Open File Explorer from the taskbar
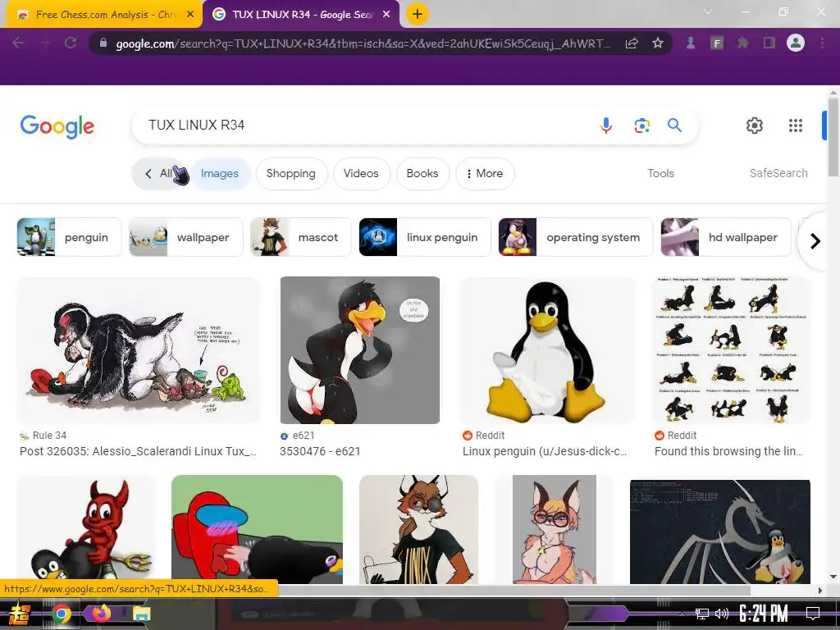This screenshot has width=840, height=630. tap(141, 614)
